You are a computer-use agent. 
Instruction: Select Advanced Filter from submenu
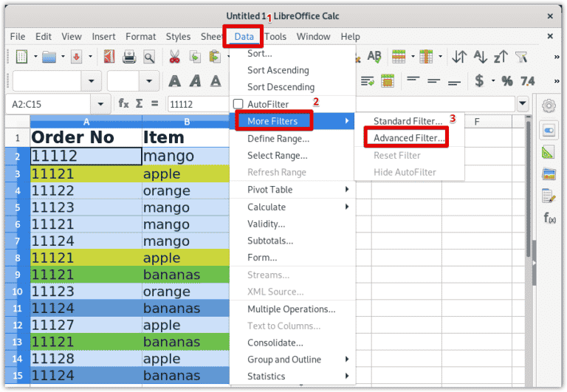tap(408, 138)
